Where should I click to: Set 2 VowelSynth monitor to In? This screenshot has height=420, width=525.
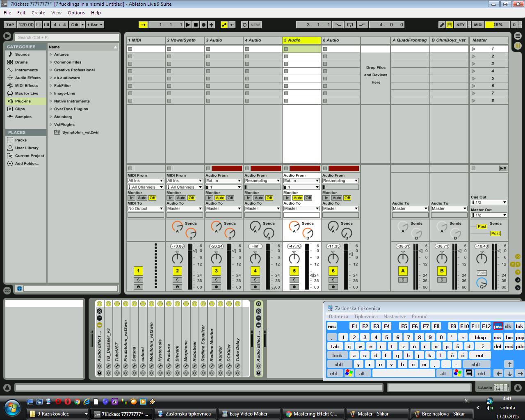pyautogui.click(x=171, y=198)
